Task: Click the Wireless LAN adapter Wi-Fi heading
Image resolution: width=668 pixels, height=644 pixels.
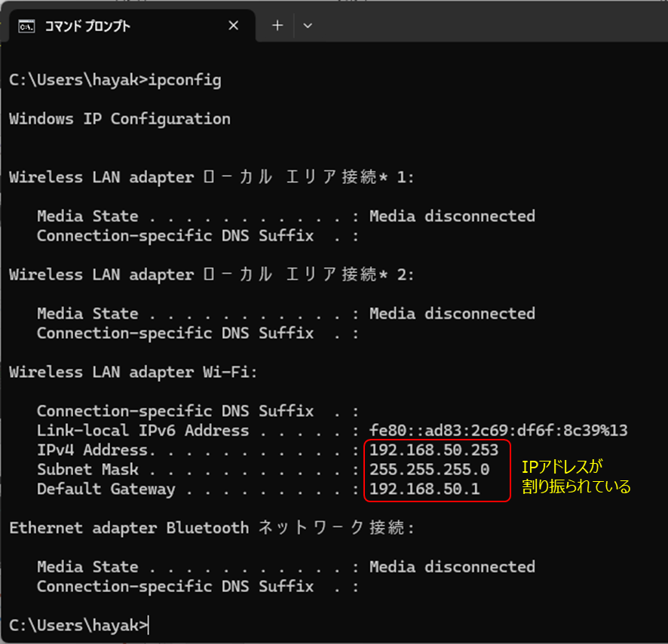Action: click(133, 373)
